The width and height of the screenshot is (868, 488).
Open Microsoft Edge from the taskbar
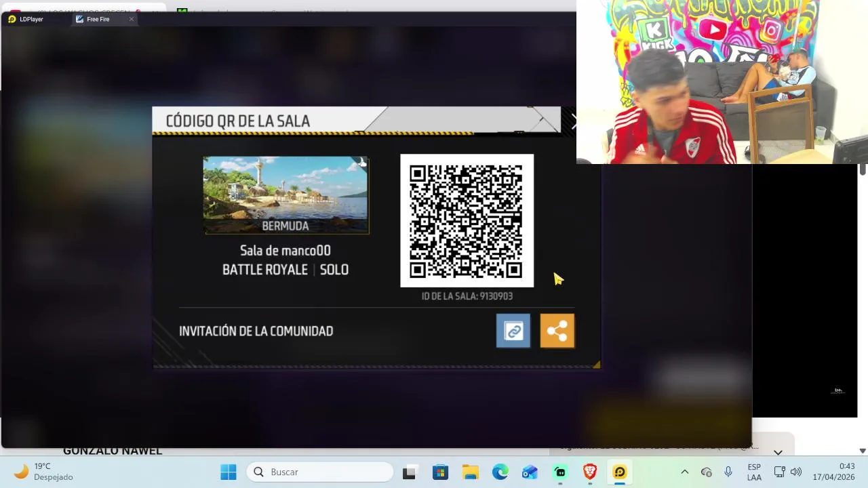pos(500,472)
